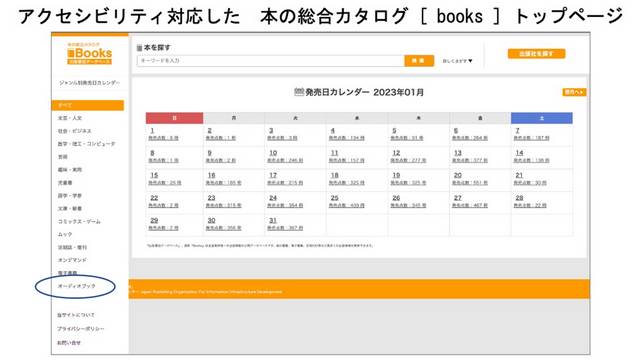This screenshot has width=640, height=360.
Task: Click calendar date 19 link
Action: tap(396, 176)
